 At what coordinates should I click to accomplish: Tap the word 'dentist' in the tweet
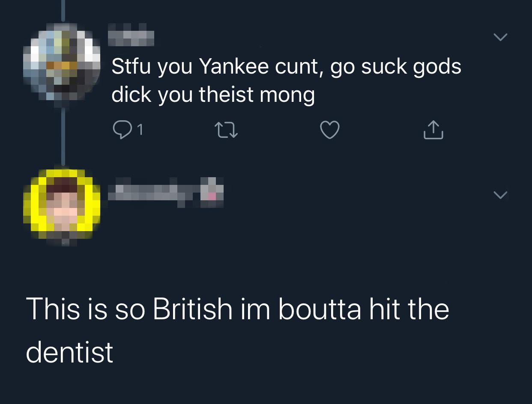pos(69,352)
